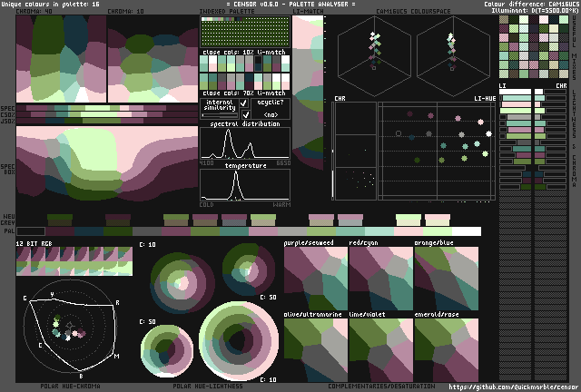Image resolution: width=581 pixels, height=392 pixels.
Task: Click the 'CAM16UCS COLOURSPACE' heading
Action: point(413,12)
